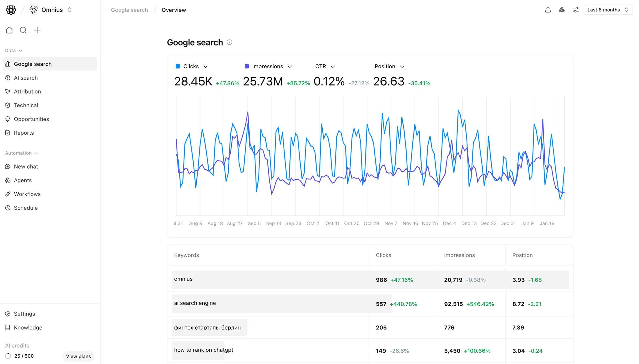Screen dimensions: 639x364
Task: Go to the Google search breadcrumb
Action: (129, 10)
